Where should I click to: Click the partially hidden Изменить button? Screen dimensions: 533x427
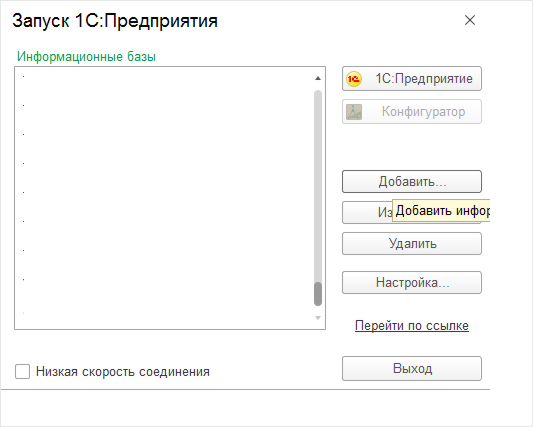pyautogui.click(x=367, y=212)
